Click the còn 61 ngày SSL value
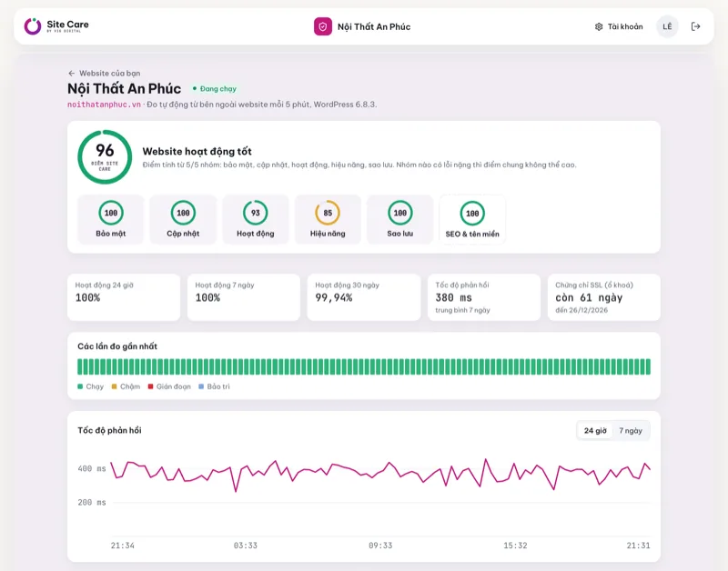The image size is (728, 571). tap(589, 298)
